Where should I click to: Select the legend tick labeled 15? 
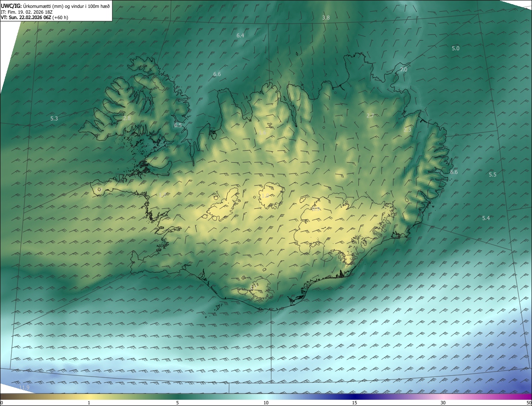point(355,403)
